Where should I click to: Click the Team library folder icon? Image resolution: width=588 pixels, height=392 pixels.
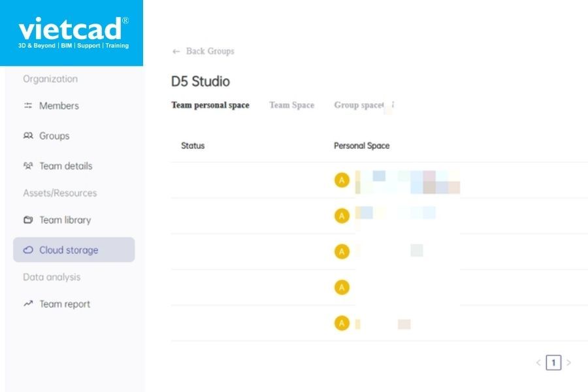28,220
